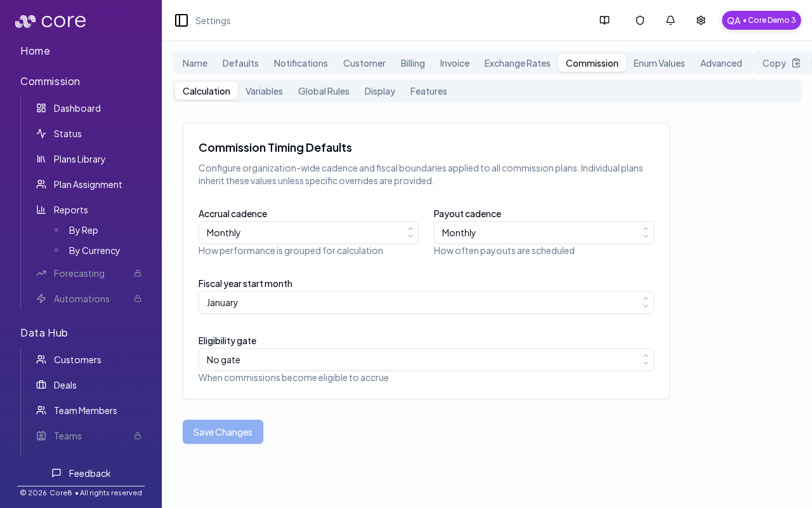Click the Copy button
This screenshot has width=812, height=508.
coord(782,63)
